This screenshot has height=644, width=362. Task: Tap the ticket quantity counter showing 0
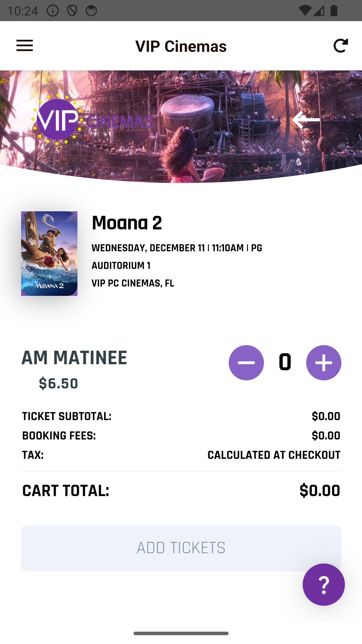[285, 363]
